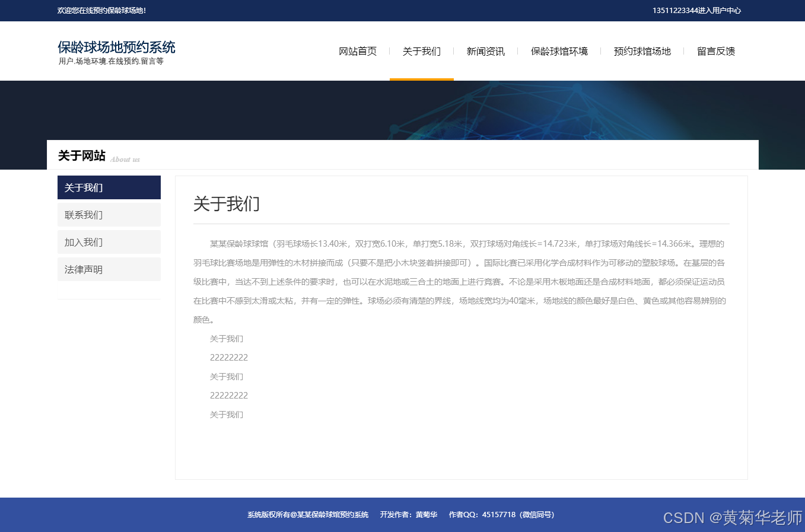Select the highlighted 关于我们 nav item
Viewport: 805px width, 532px height.
pos(421,51)
